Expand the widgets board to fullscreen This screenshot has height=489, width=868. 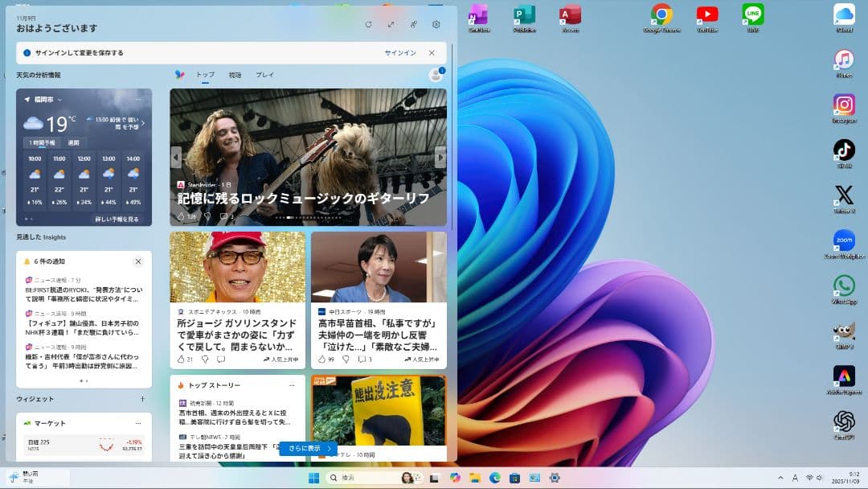(x=391, y=24)
